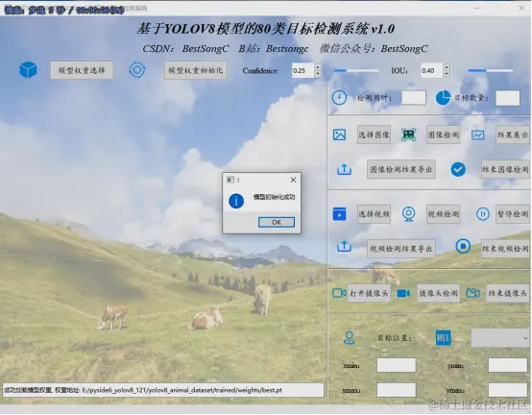532x415 pixels.
Task: Click the clock icon for detection time
Action: [x=339, y=98]
